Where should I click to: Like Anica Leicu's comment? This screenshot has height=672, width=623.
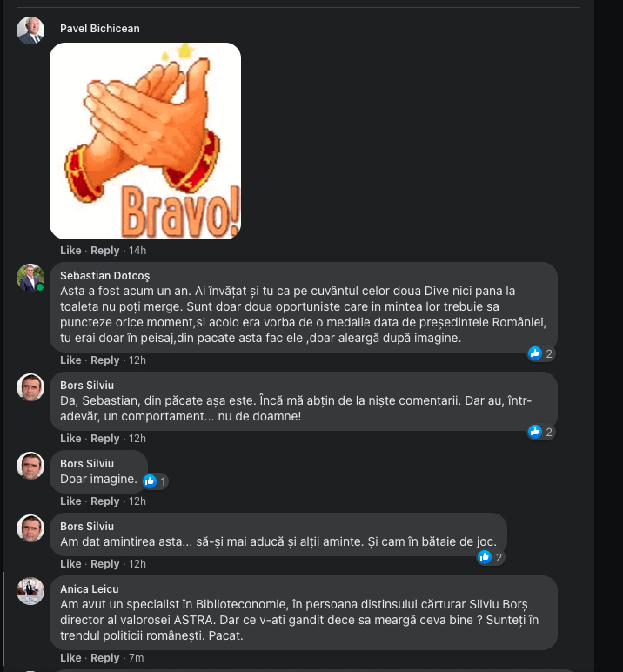(x=70, y=657)
